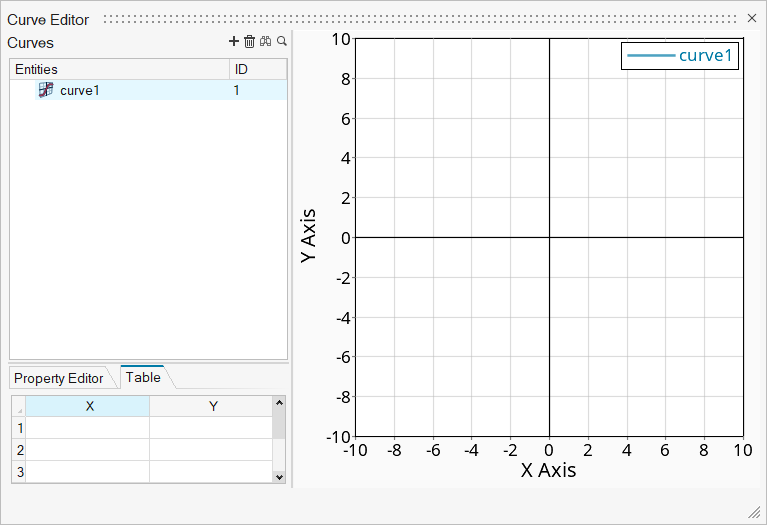
Task: Select the Y column header in table
Action: click(x=212, y=406)
